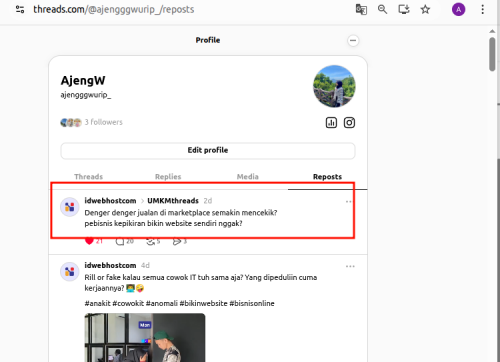Select the Reposts tab
The width and height of the screenshot is (500, 362).
tap(327, 177)
